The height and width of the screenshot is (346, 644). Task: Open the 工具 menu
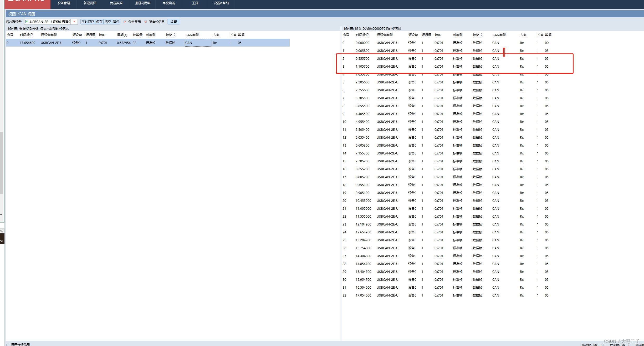click(x=195, y=3)
